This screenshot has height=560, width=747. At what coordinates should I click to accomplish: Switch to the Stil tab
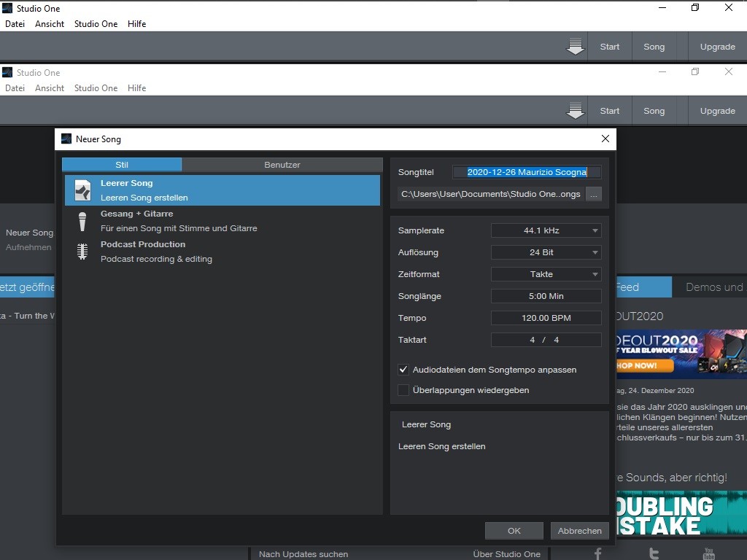[x=122, y=165]
